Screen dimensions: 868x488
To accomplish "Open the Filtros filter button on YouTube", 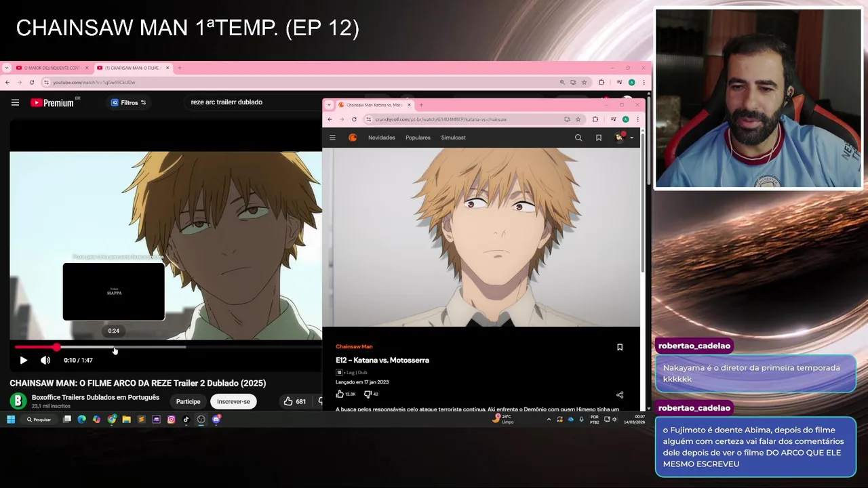I will click(129, 102).
